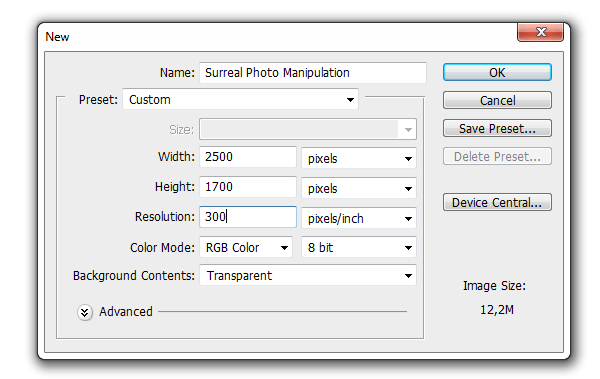This screenshot has height=379, width=600.
Task: Click the Width field showing 2500
Action: pyautogui.click(x=248, y=157)
